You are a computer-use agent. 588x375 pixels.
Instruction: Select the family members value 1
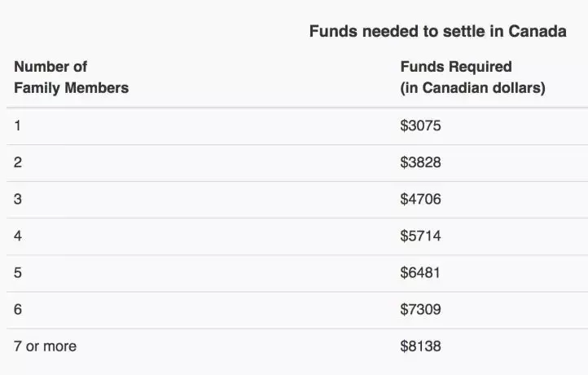pos(18,126)
